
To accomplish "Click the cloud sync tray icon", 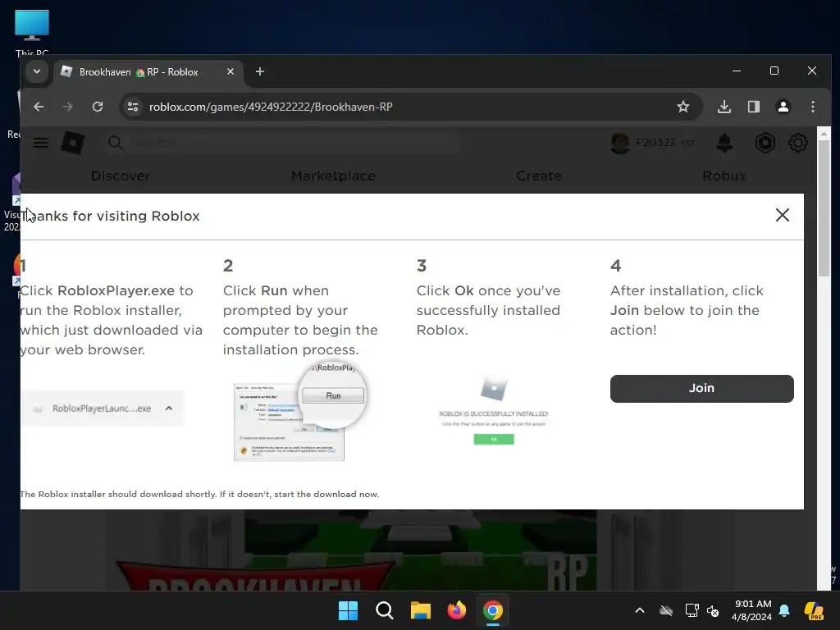I will pyautogui.click(x=666, y=610).
